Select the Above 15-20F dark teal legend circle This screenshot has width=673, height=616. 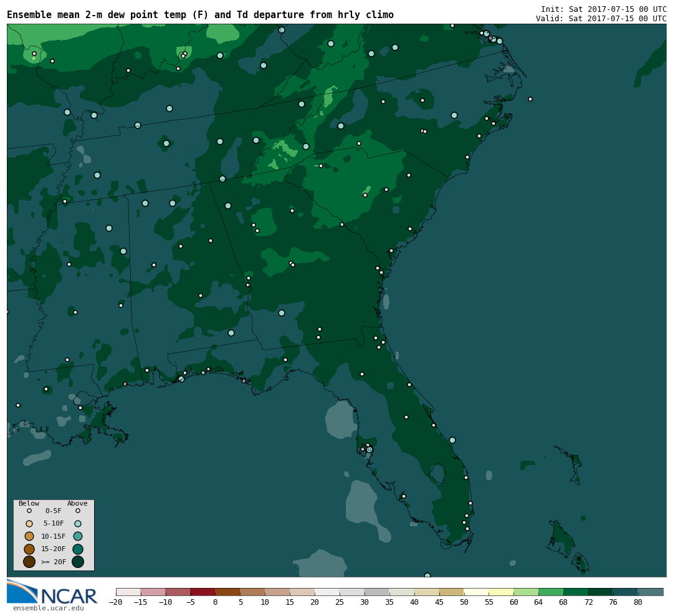coord(78,549)
